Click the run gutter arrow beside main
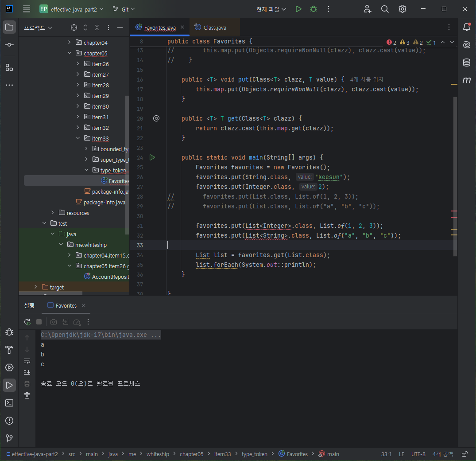 click(x=152, y=157)
